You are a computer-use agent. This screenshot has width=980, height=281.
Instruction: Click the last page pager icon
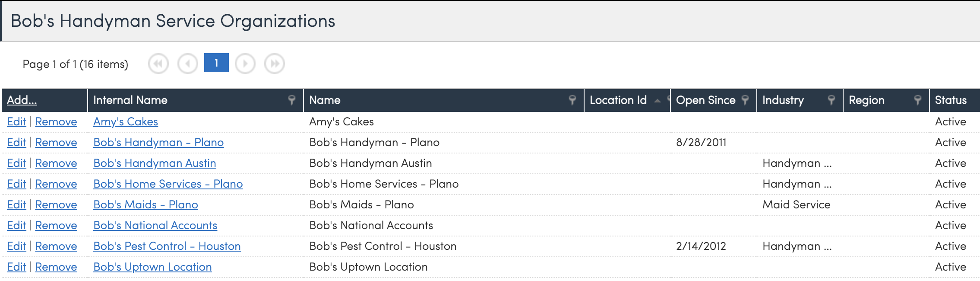275,64
